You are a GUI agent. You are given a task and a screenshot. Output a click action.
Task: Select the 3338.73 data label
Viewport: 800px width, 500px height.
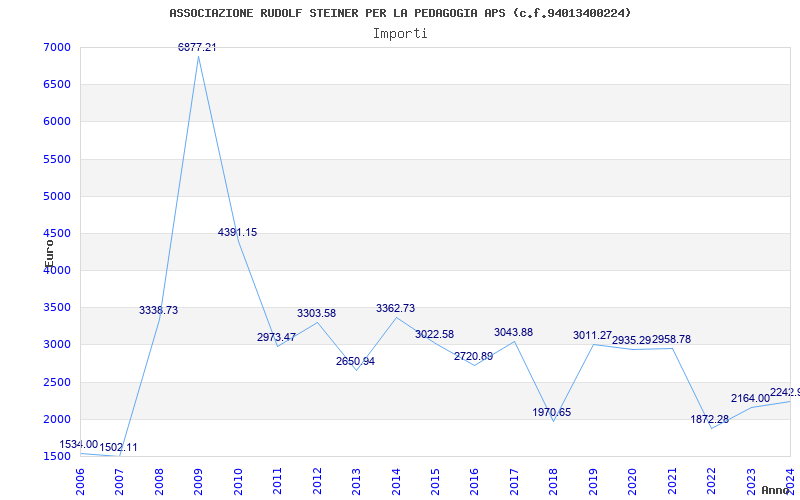(159, 310)
